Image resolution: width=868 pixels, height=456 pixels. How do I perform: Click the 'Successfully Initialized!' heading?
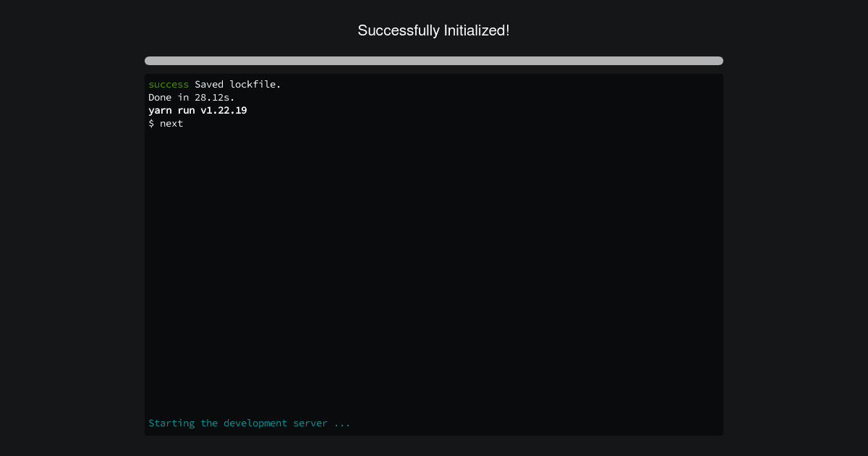(x=433, y=30)
